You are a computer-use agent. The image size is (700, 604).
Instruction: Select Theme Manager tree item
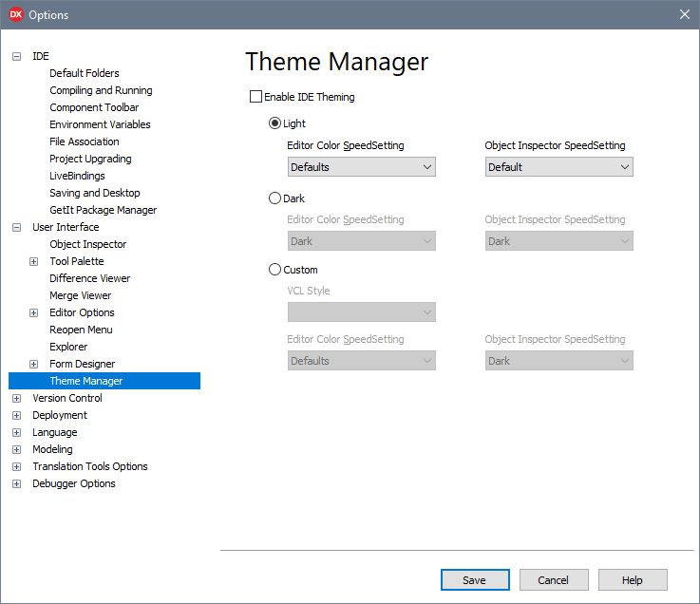coord(104,381)
